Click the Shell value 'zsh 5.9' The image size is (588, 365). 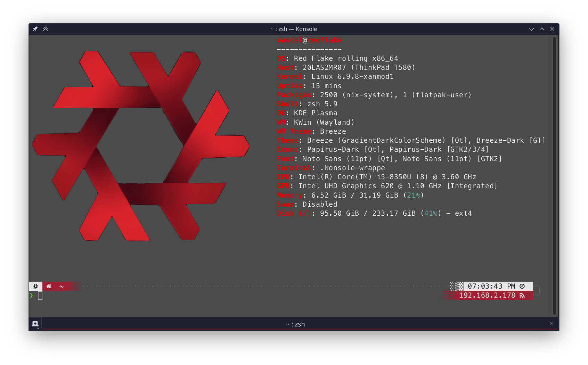tap(322, 104)
